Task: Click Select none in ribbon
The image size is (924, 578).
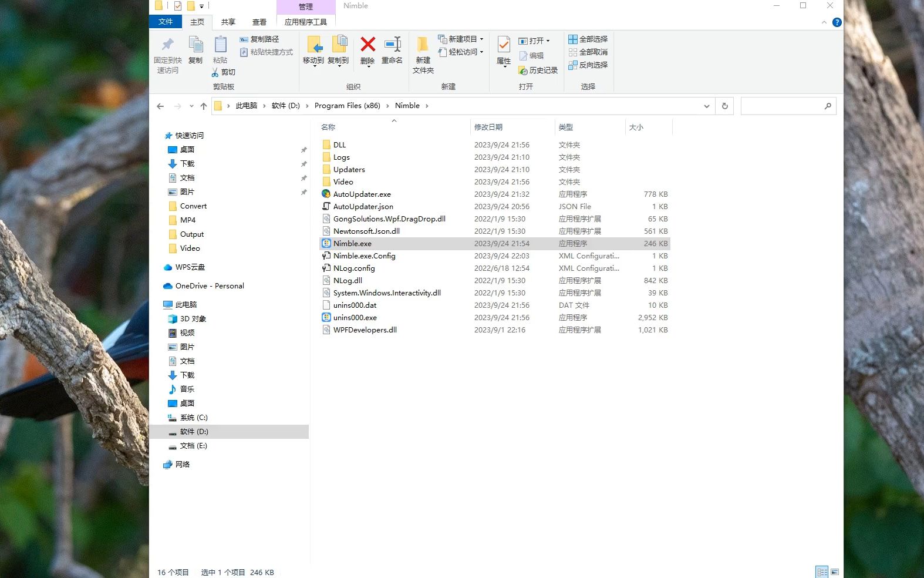Action: pyautogui.click(x=588, y=52)
